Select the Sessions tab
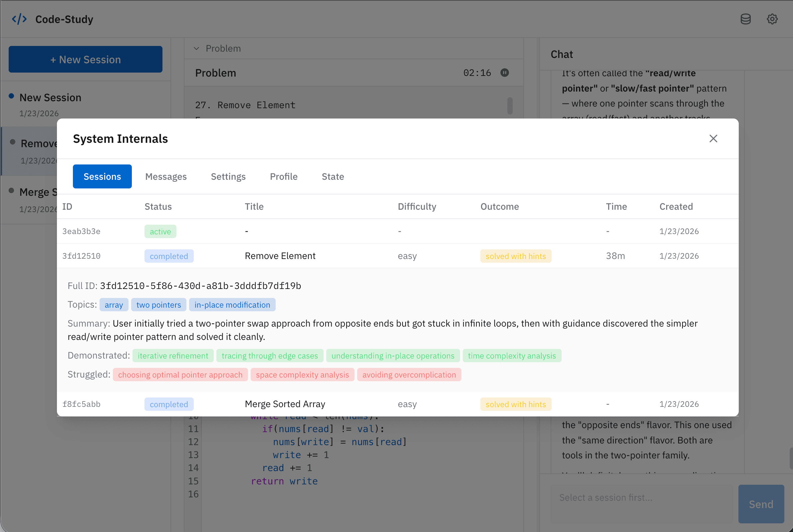This screenshot has width=793, height=532. [102, 176]
